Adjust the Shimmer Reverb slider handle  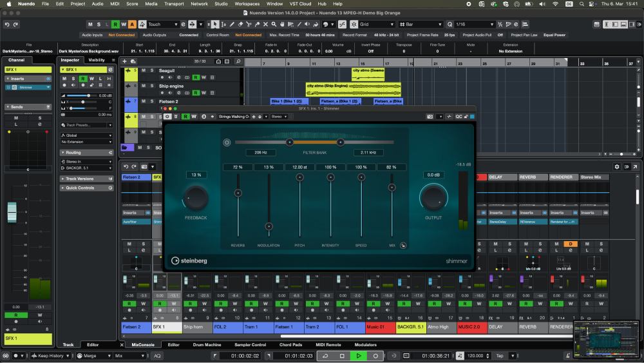[x=238, y=193]
